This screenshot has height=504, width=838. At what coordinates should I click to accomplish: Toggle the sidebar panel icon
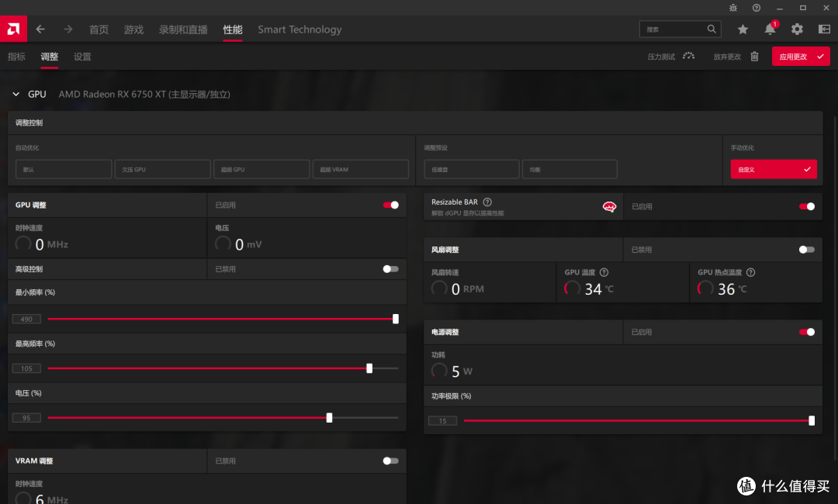pos(824,29)
